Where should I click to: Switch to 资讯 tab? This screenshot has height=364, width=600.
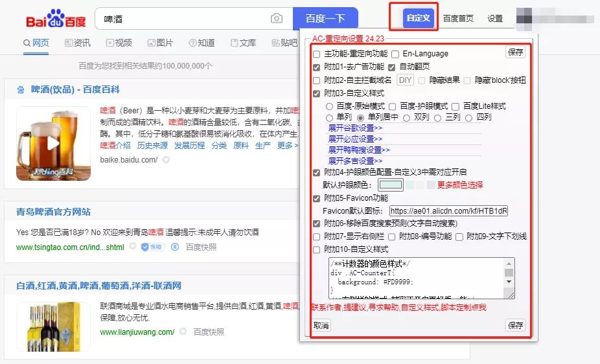(x=78, y=43)
